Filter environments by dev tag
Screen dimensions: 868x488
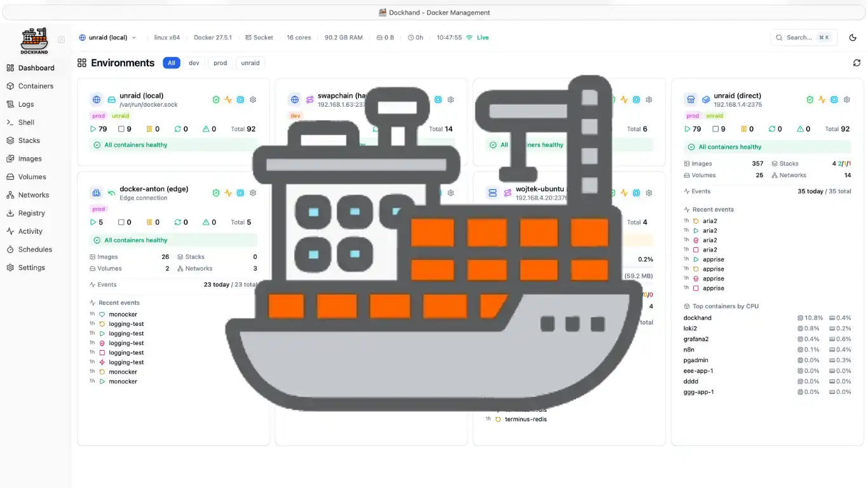click(194, 63)
